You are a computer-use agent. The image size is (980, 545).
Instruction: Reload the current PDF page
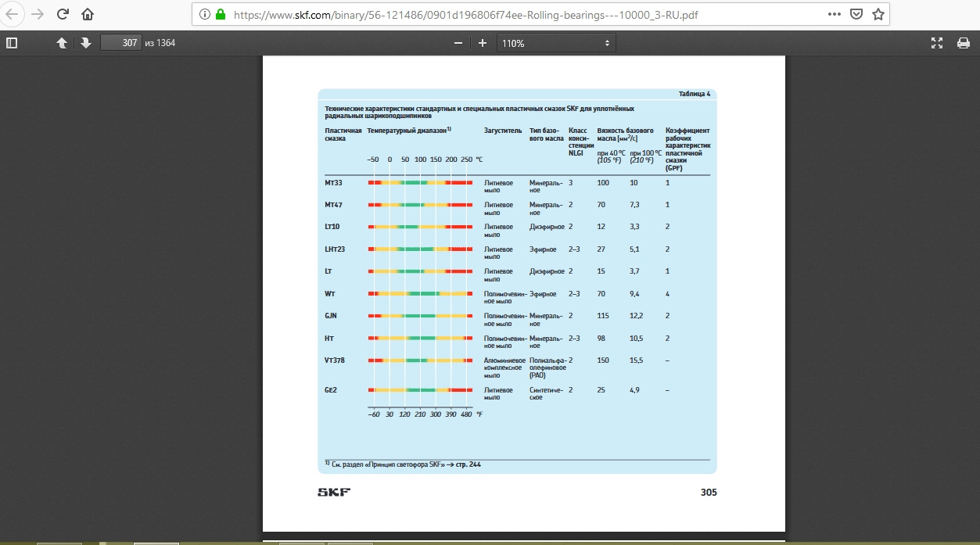coord(63,14)
